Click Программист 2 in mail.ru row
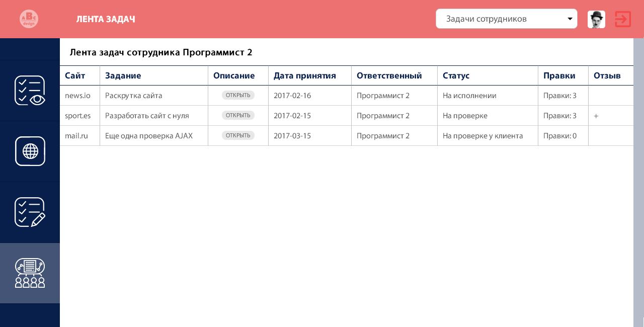This screenshot has width=644, height=327. click(383, 136)
